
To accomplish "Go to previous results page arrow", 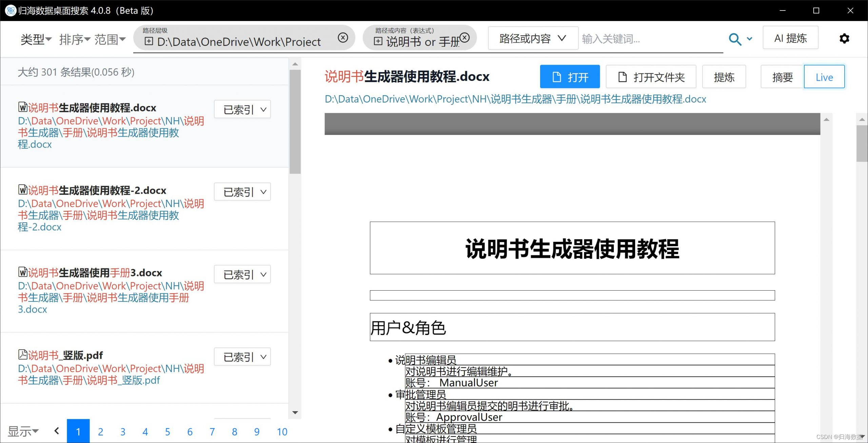I will point(57,431).
